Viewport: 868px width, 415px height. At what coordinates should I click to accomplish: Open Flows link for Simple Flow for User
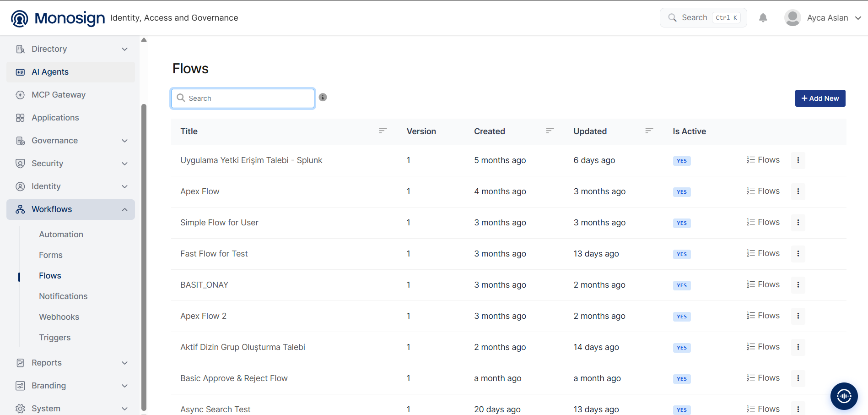[x=763, y=222]
